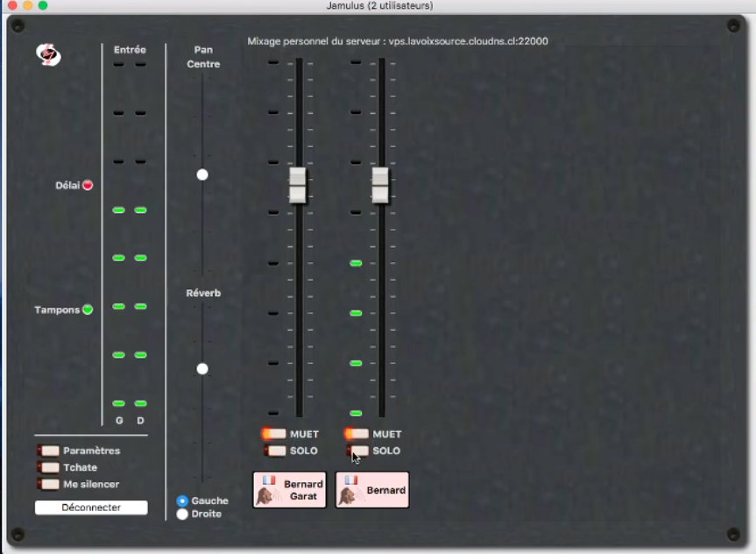This screenshot has height=554, width=756.
Task: Toggle MUET for the Bernard channel
Action: click(x=357, y=434)
